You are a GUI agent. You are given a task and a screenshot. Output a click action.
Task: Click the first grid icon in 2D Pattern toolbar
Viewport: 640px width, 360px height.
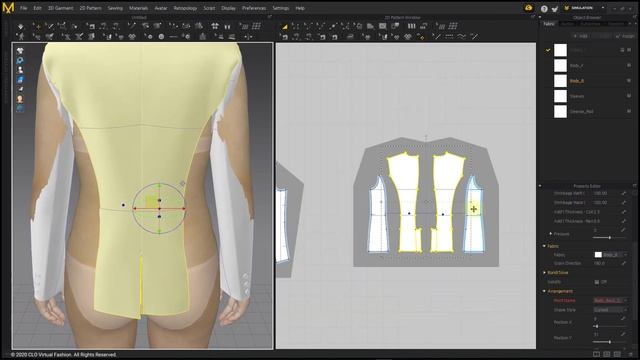tap(441, 27)
